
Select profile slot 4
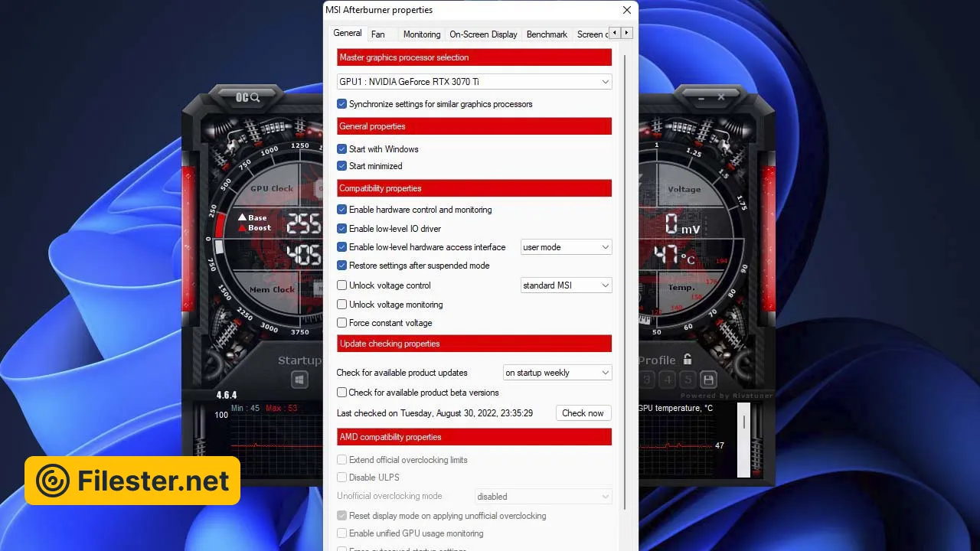point(668,380)
